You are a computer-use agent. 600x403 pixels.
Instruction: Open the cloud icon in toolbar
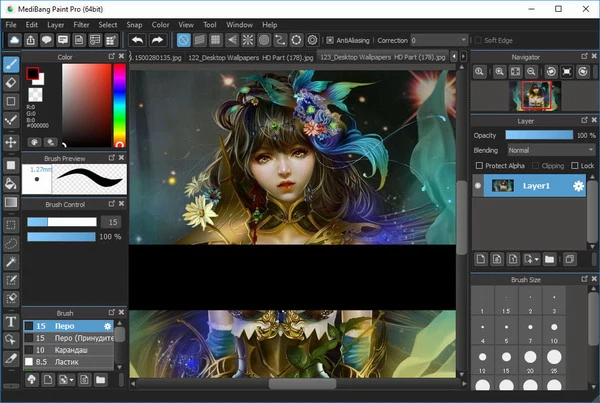14,40
